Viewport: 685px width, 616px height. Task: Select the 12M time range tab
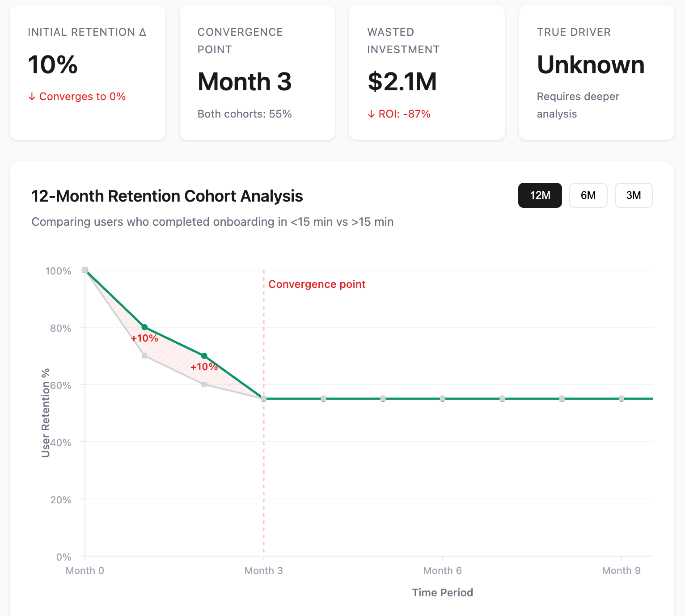tap(540, 195)
